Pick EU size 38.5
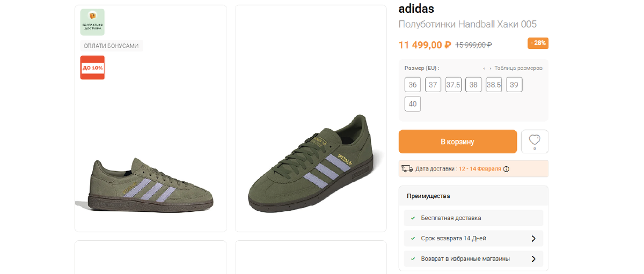This screenshot has height=274, width=644. 494,85
